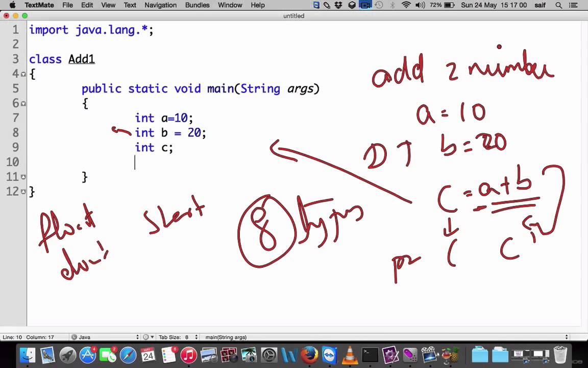Open TeamViewer from the Dock
Image resolution: width=588 pixels, height=368 pixels.
tap(329, 355)
